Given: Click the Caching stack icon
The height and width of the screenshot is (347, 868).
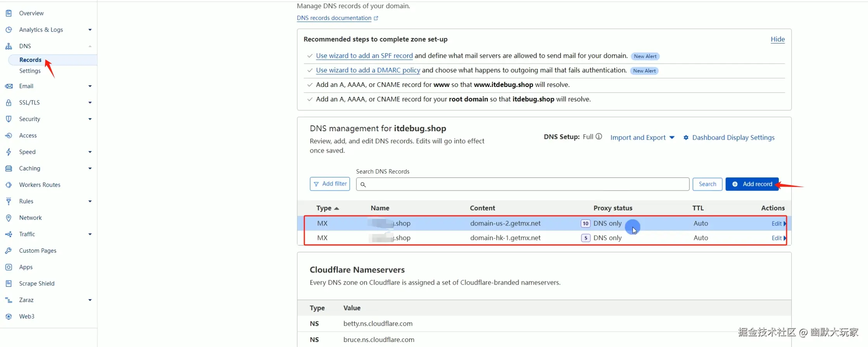Looking at the screenshot, I should click(9, 168).
